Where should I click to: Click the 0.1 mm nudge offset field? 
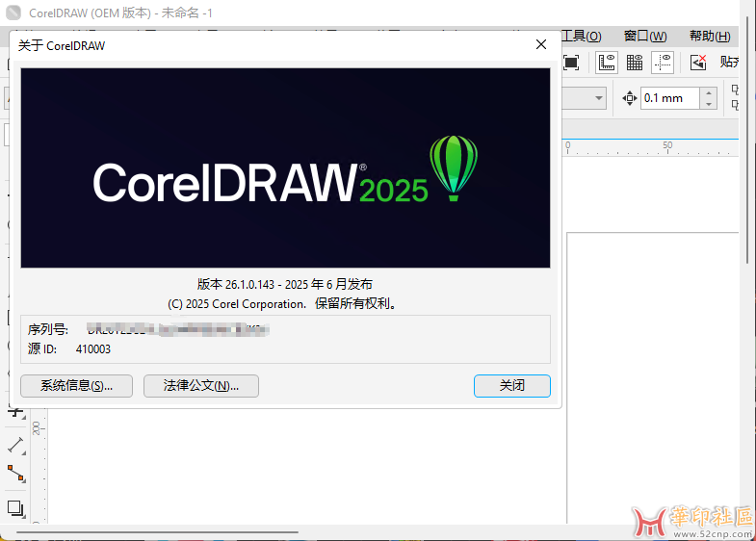pyautogui.click(x=670, y=98)
